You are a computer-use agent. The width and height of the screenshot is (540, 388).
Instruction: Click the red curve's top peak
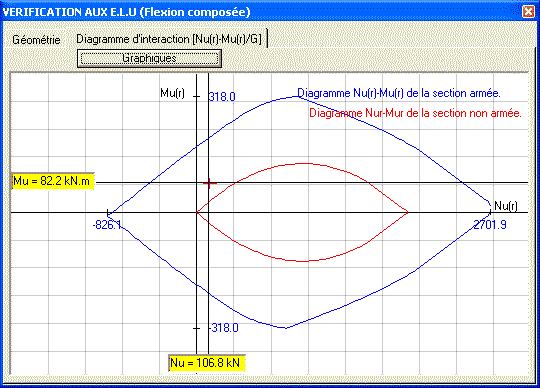(x=305, y=164)
